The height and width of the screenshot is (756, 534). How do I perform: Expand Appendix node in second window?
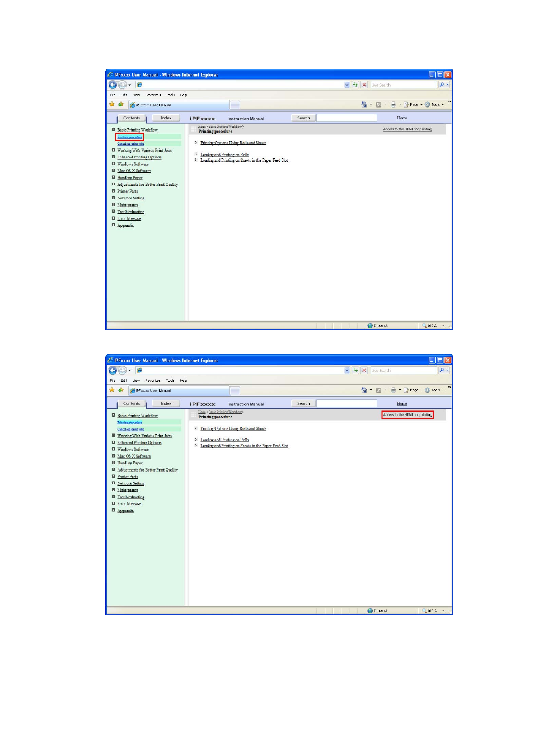[x=114, y=510]
